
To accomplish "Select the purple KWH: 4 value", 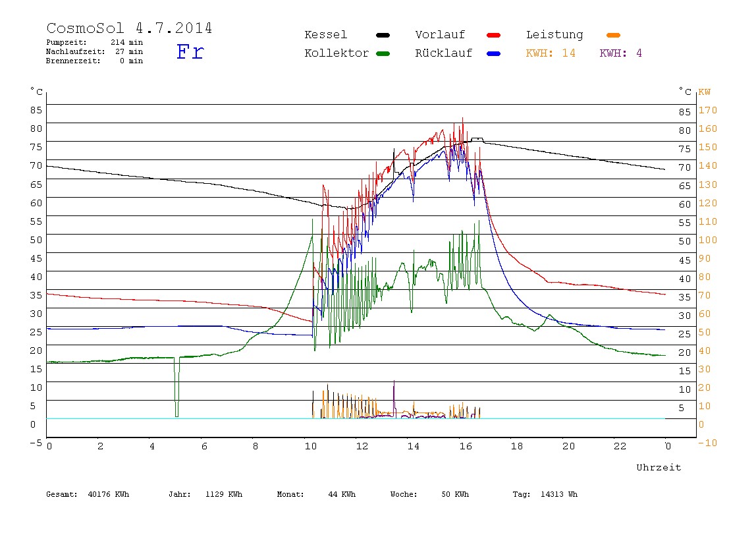I will pyautogui.click(x=620, y=53).
